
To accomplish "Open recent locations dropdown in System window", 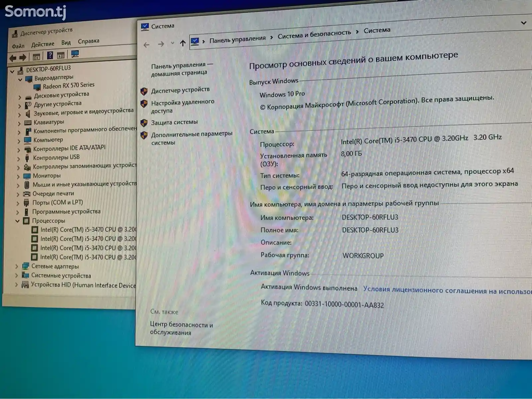I will tap(172, 43).
